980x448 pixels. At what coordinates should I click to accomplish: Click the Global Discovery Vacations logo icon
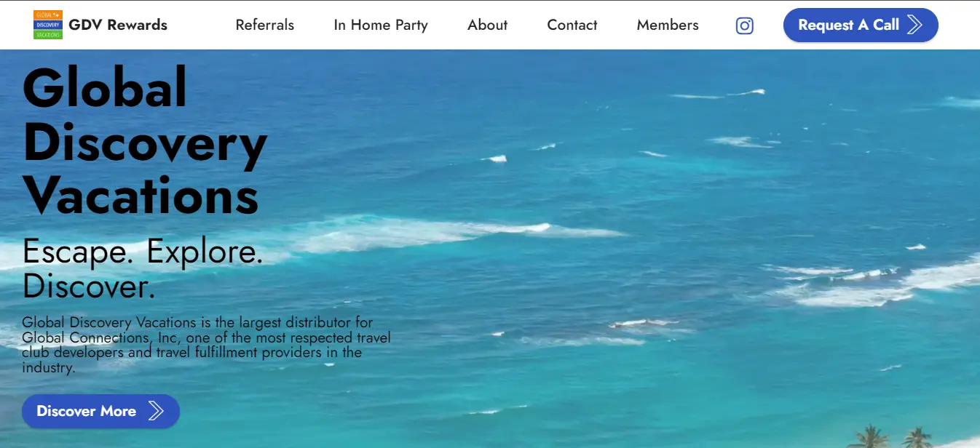click(x=48, y=25)
